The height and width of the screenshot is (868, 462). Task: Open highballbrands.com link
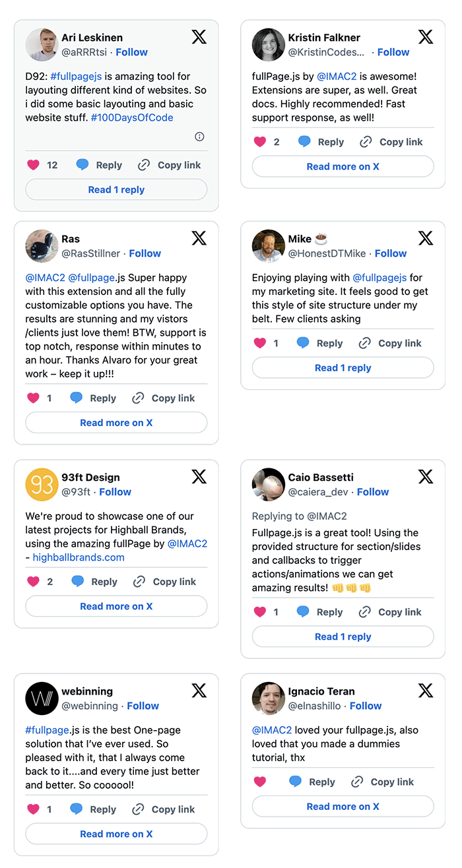point(79,557)
